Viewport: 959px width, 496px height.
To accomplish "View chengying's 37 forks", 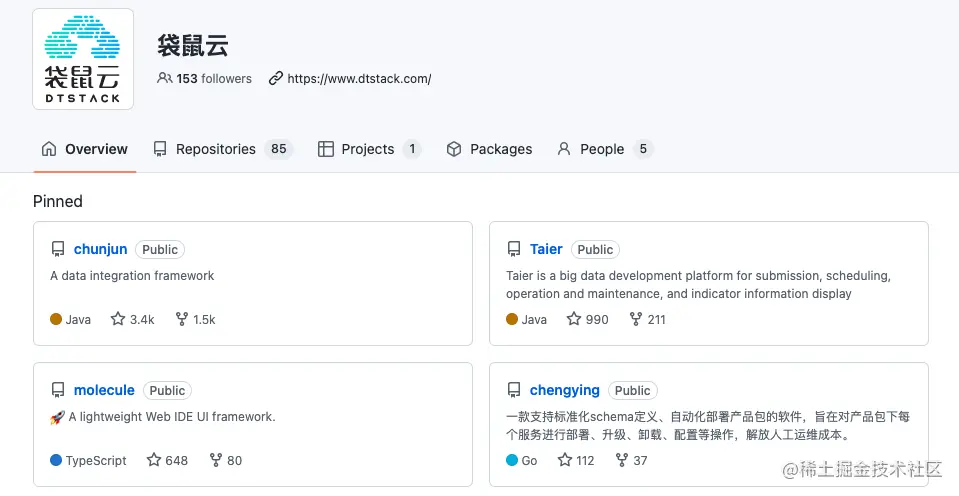I will click(x=631, y=460).
